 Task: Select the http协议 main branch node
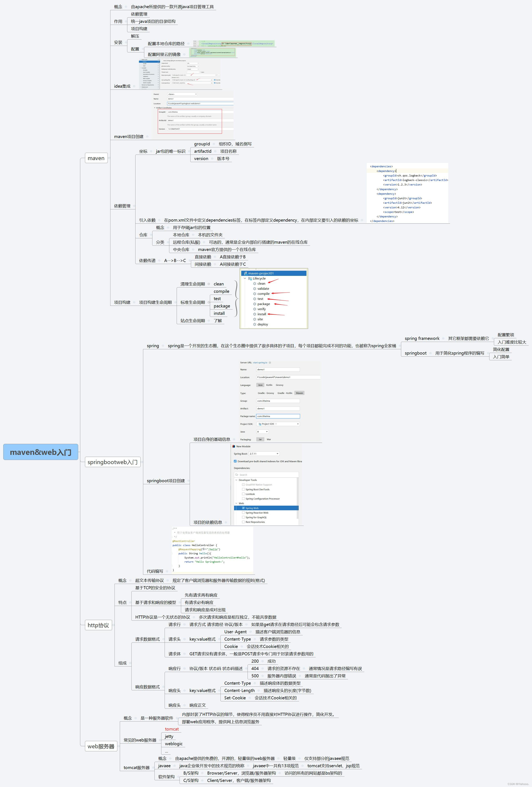(98, 625)
